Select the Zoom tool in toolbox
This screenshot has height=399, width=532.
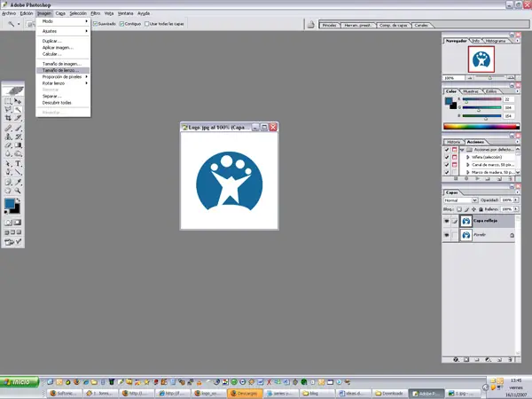coord(18,191)
